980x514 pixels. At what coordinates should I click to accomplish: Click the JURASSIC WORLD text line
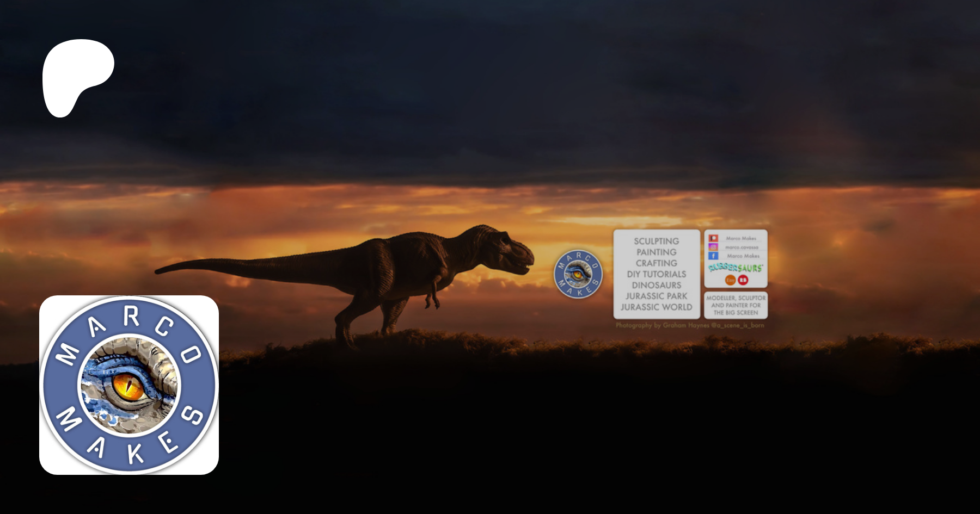656,307
